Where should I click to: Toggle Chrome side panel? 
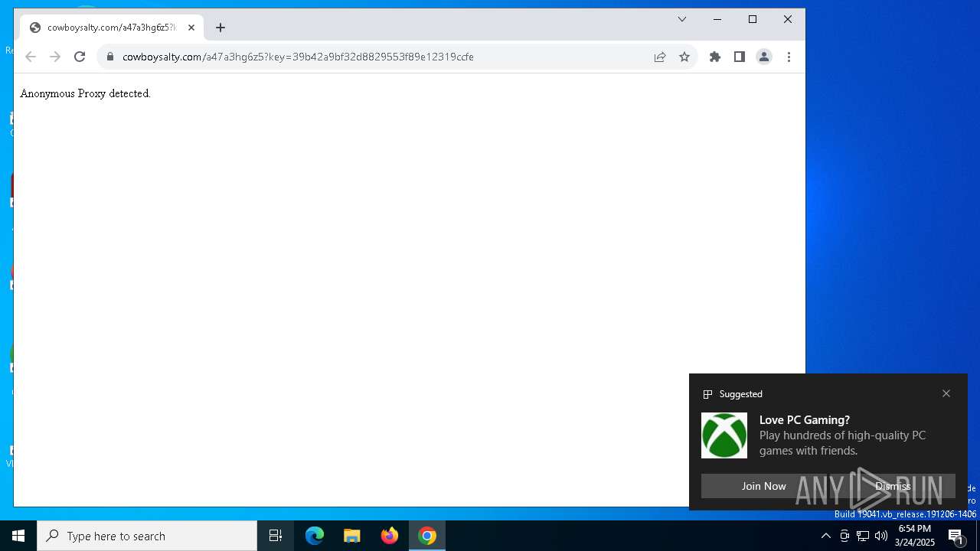point(740,57)
